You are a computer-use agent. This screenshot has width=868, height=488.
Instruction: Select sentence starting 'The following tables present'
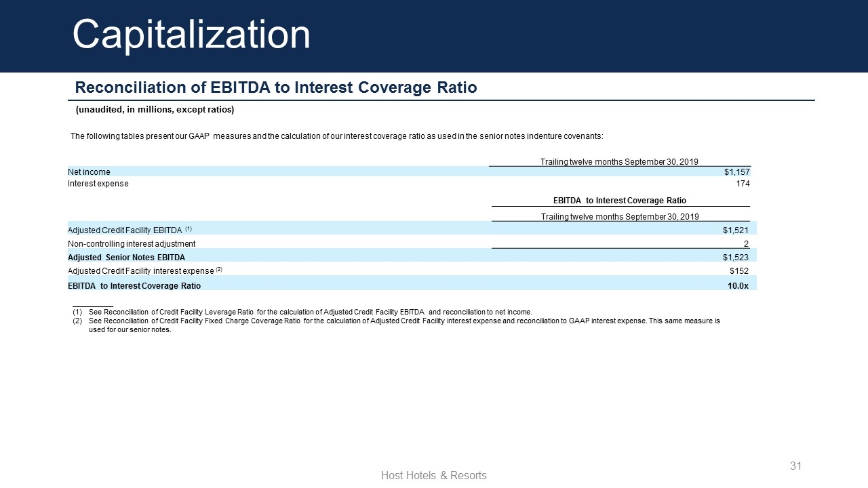[337, 136]
